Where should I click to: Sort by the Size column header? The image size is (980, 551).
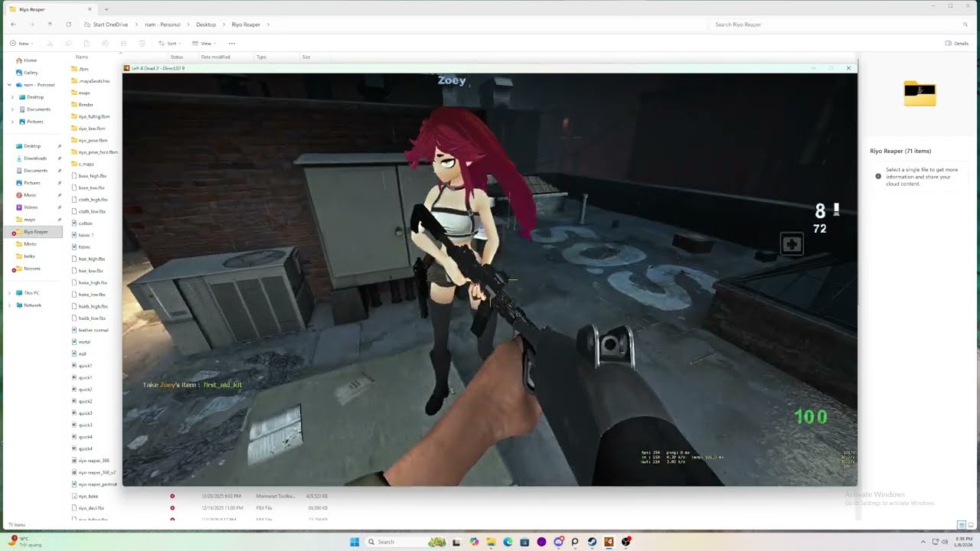[305, 57]
